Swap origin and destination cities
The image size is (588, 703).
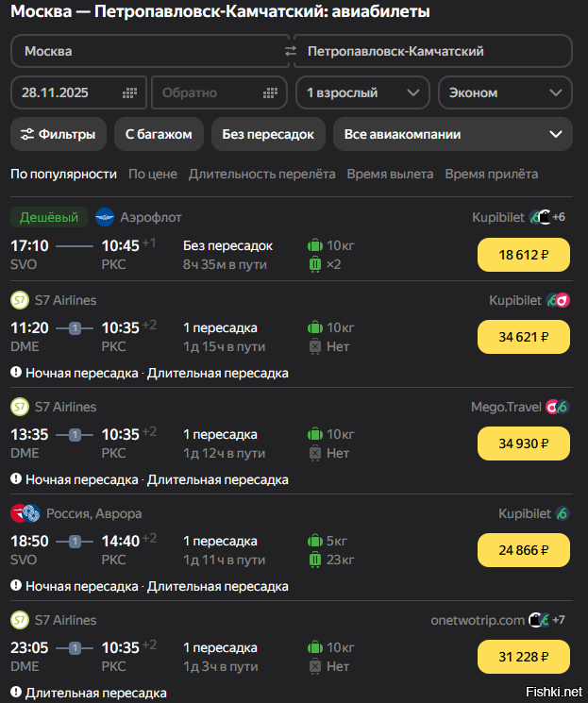pyautogui.click(x=290, y=51)
